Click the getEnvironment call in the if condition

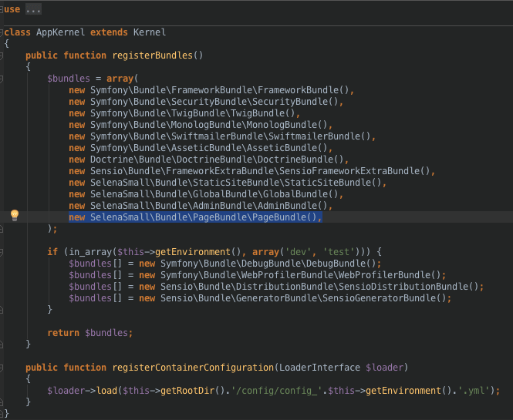tap(193, 252)
